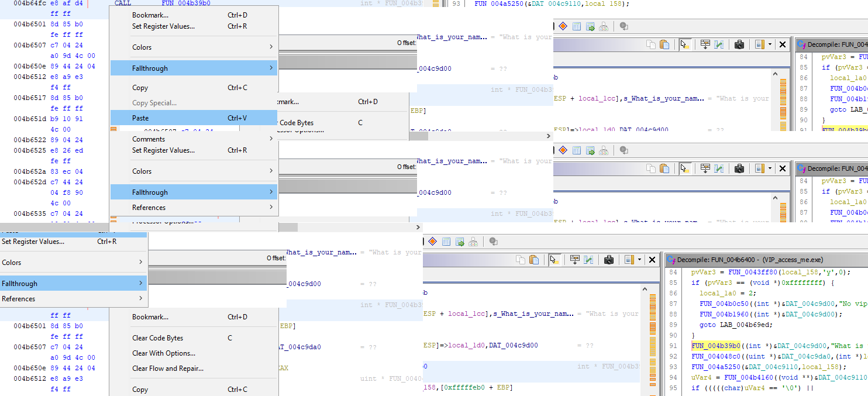Click the diff view icon in the middle listing toolbar
Screen dimensions: 868x396
tap(719, 168)
